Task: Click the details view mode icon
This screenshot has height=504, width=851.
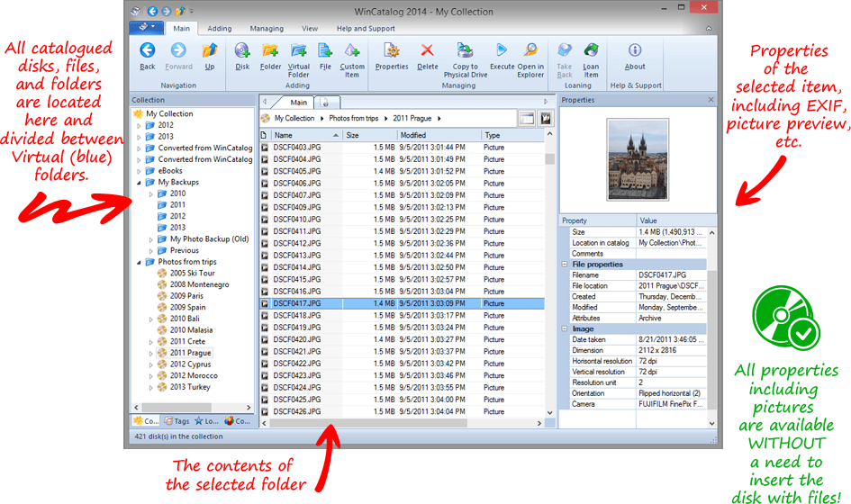Action: (x=527, y=118)
